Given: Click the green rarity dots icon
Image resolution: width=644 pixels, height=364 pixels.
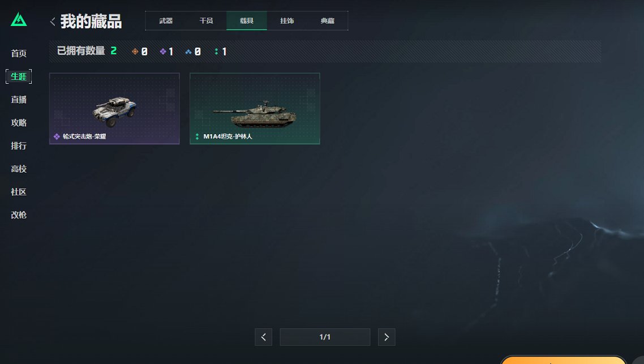Looking at the screenshot, I should point(216,52).
